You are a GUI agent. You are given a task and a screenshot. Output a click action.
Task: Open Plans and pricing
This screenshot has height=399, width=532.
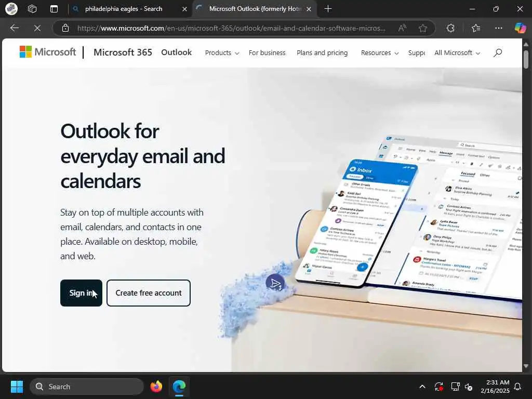pyautogui.click(x=322, y=53)
